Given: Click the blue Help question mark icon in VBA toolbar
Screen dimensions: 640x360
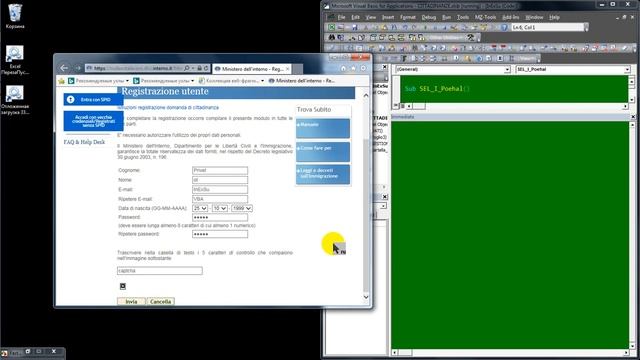Looking at the screenshot, I should coord(504,27).
